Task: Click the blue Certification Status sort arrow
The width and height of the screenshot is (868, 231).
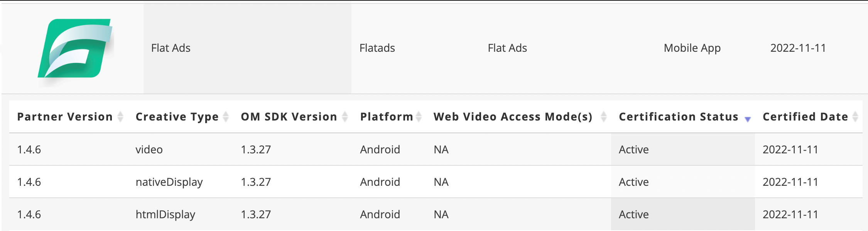Action: (x=748, y=119)
